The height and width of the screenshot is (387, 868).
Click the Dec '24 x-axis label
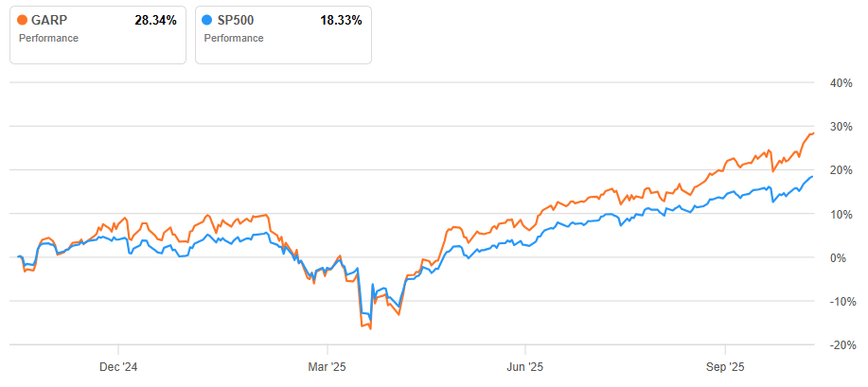[119, 365]
